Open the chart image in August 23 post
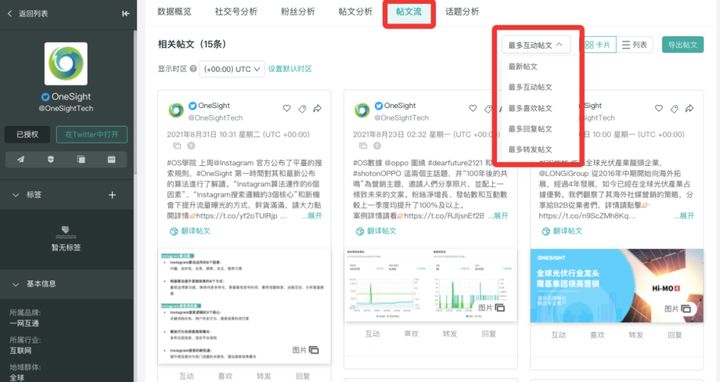This screenshot has height=382, width=720. coord(430,285)
